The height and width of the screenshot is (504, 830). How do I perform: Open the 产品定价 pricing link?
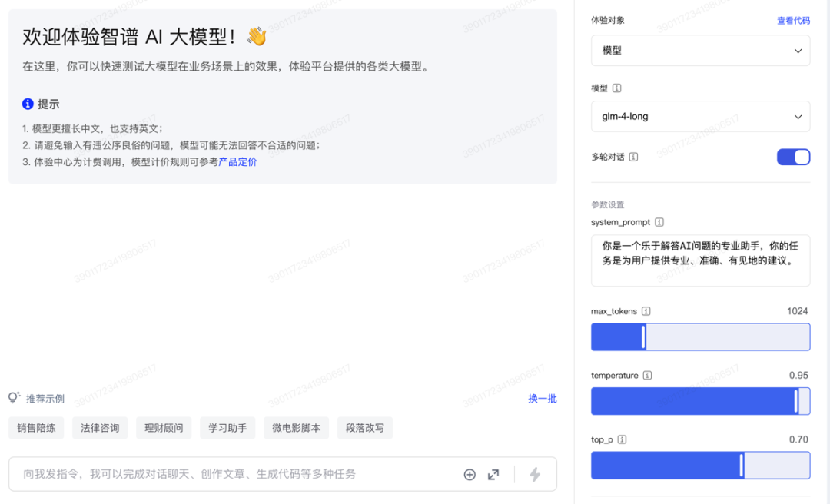point(238,162)
